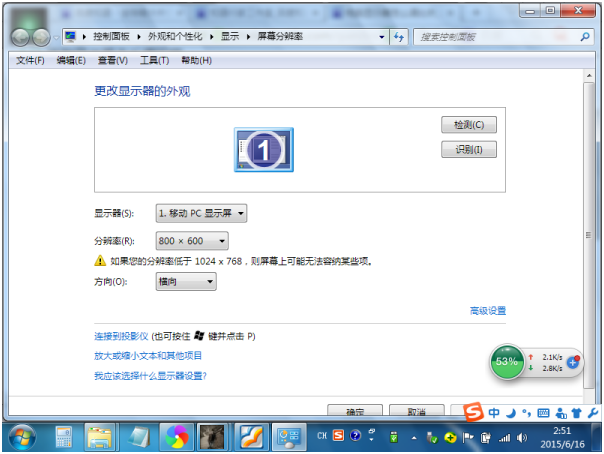Click the back navigation arrow button
Screen dimensions: 604x454
pos(20,37)
